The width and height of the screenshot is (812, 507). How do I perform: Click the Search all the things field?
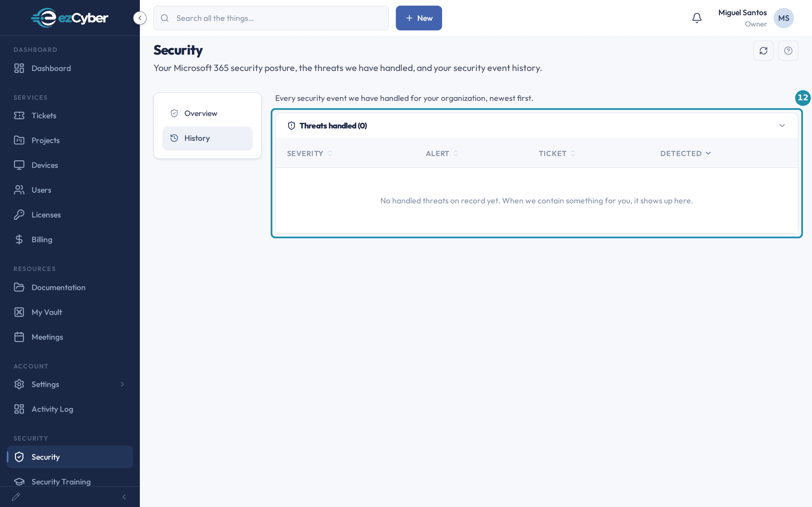[x=271, y=18]
